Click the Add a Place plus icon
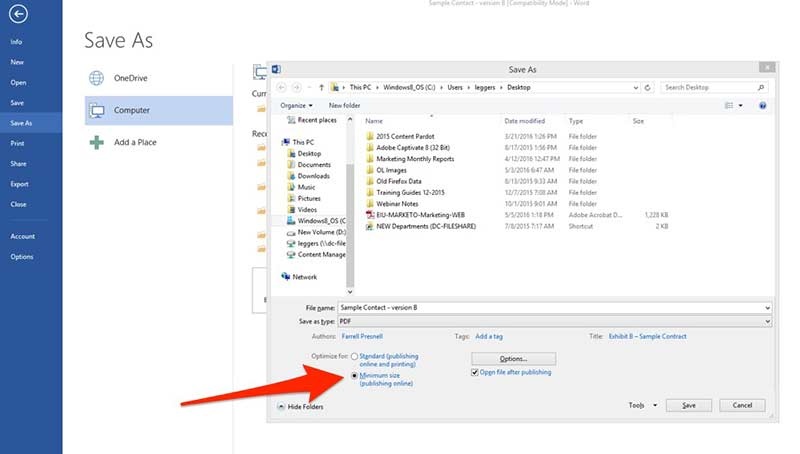Image resolution: width=800 pixels, height=454 pixels. tap(97, 142)
